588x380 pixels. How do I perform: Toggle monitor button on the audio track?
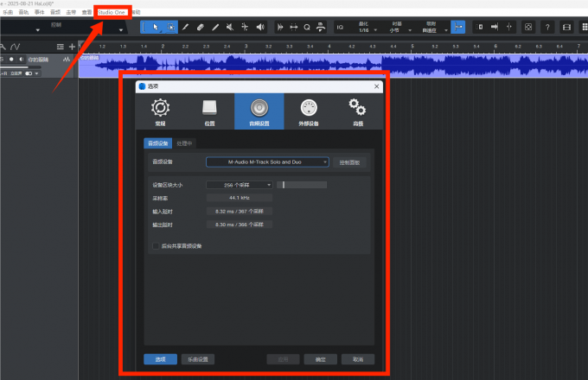(21, 59)
